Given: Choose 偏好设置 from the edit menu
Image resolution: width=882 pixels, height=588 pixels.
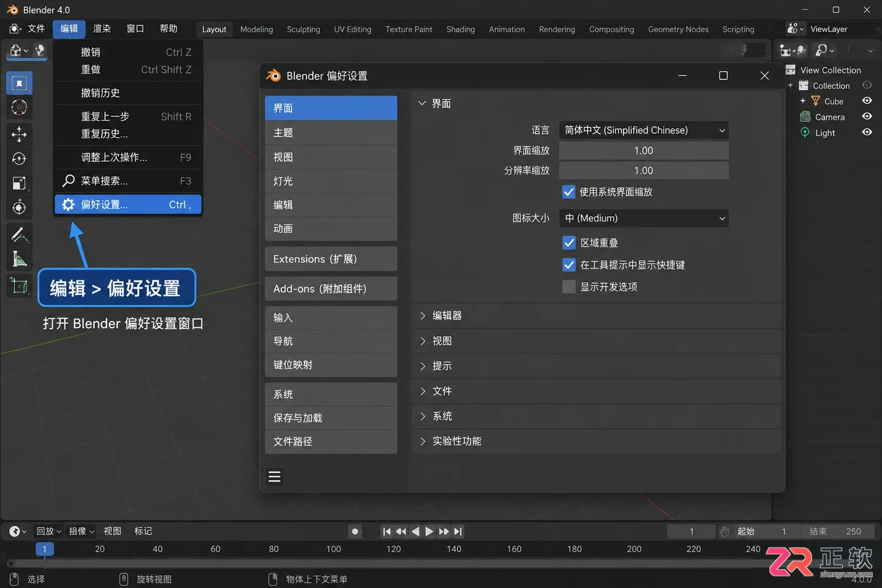Looking at the screenshot, I should [128, 205].
